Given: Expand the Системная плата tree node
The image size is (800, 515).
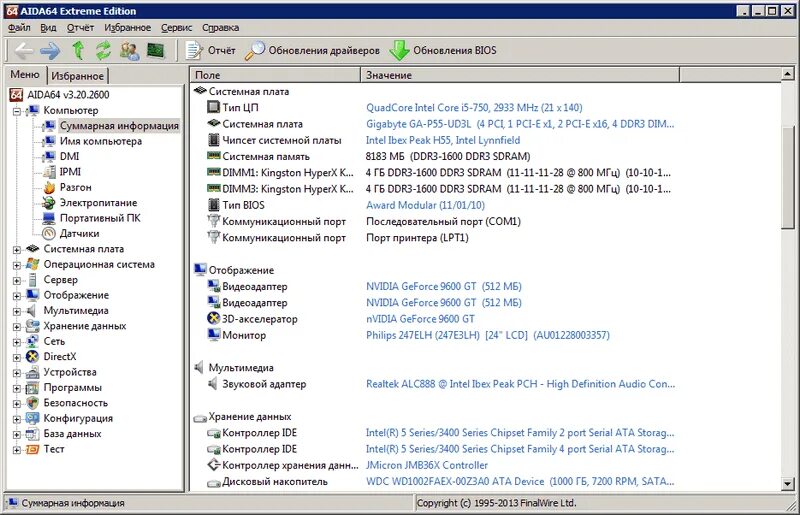Looking at the screenshot, I should (x=17, y=250).
